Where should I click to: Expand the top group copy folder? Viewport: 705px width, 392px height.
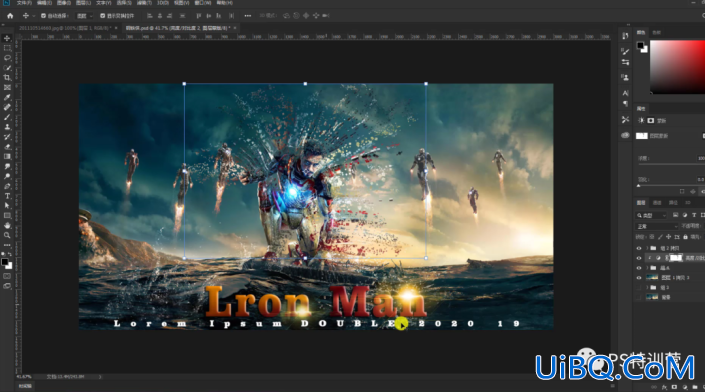pos(647,248)
